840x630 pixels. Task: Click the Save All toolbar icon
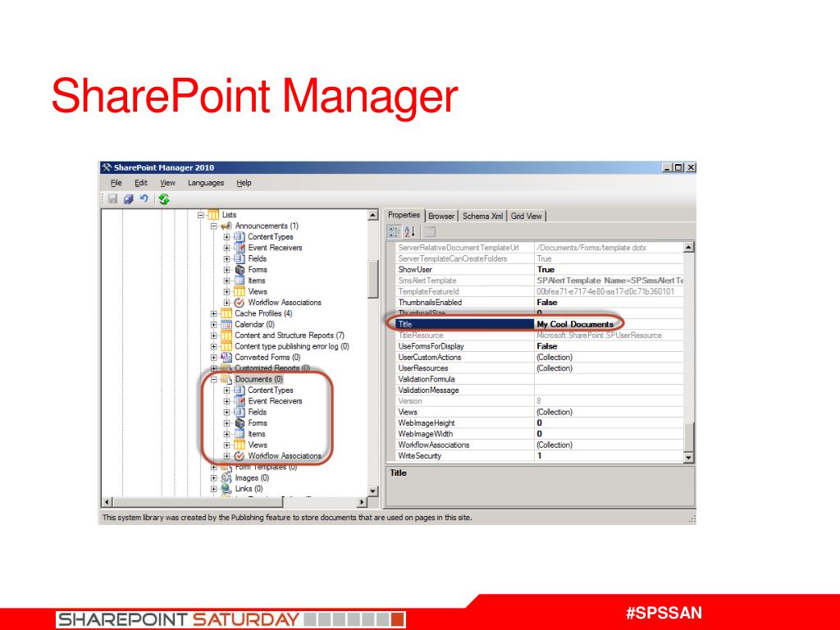point(128,199)
